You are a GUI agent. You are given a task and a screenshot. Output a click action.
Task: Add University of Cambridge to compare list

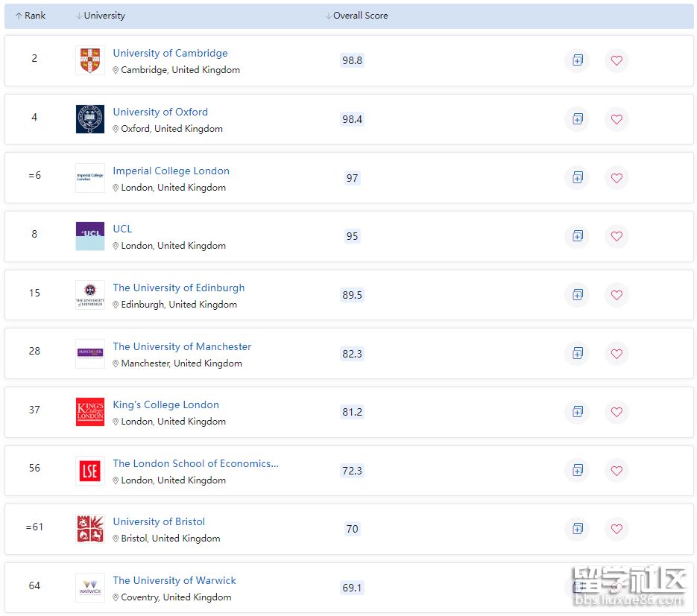(578, 60)
